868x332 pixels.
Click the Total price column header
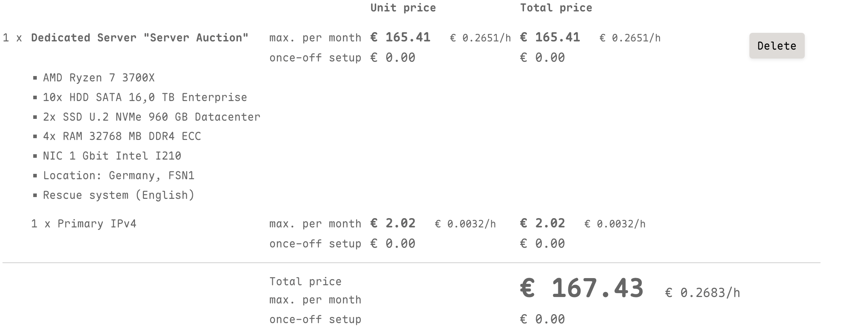(556, 8)
